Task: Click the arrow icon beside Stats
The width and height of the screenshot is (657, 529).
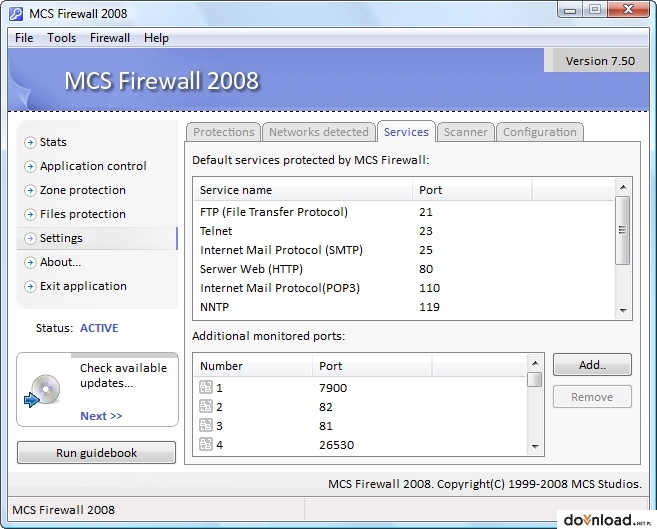Action: [30, 142]
